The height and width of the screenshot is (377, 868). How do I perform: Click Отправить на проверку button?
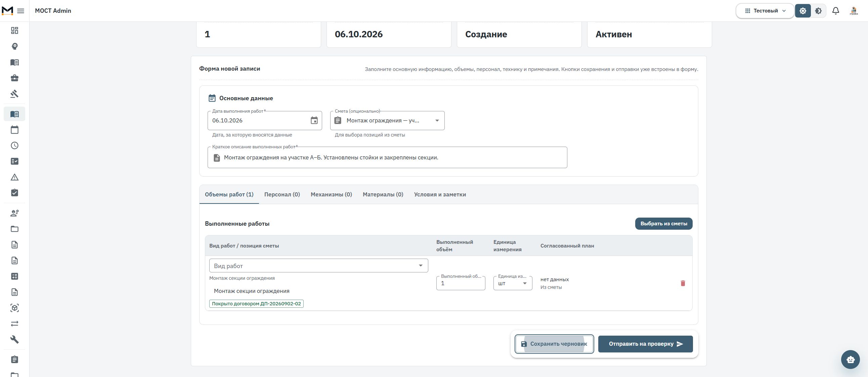[x=646, y=344]
